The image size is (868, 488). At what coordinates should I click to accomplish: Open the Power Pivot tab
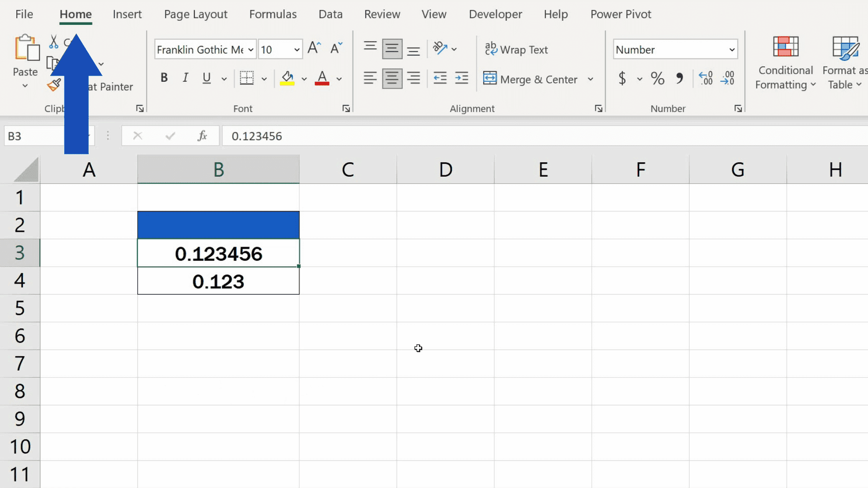[621, 14]
